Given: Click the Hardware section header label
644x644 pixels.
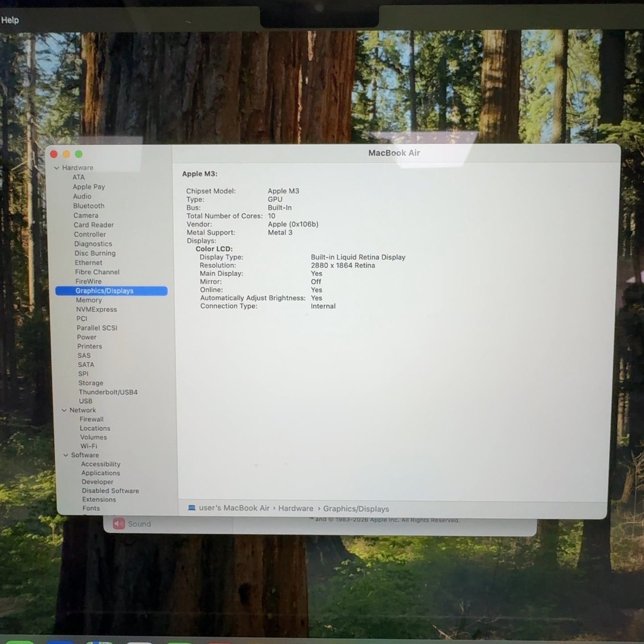Looking at the screenshot, I should (78, 168).
